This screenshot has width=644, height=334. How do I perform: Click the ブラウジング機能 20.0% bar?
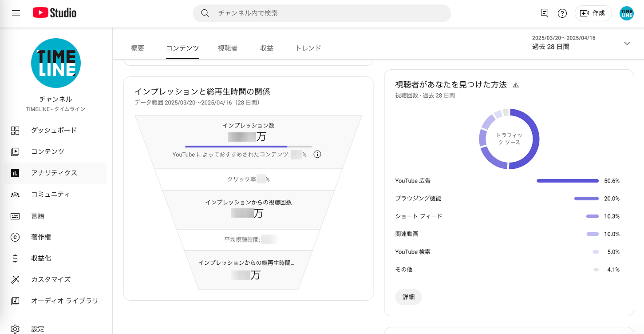[x=586, y=199]
